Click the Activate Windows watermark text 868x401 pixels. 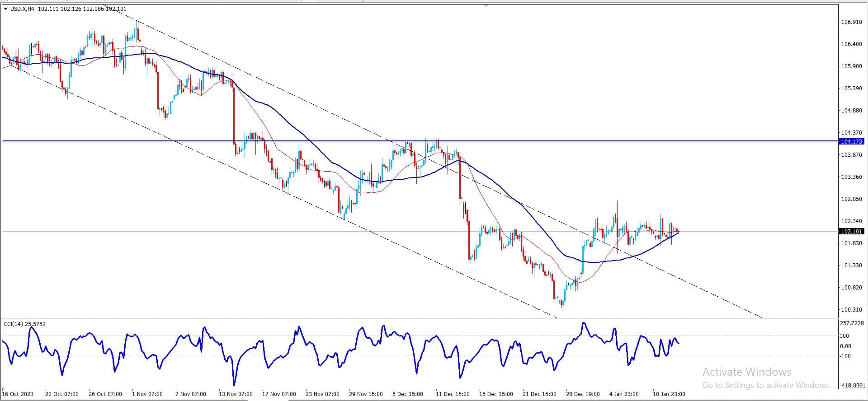pyautogui.click(x=747, y=372)
